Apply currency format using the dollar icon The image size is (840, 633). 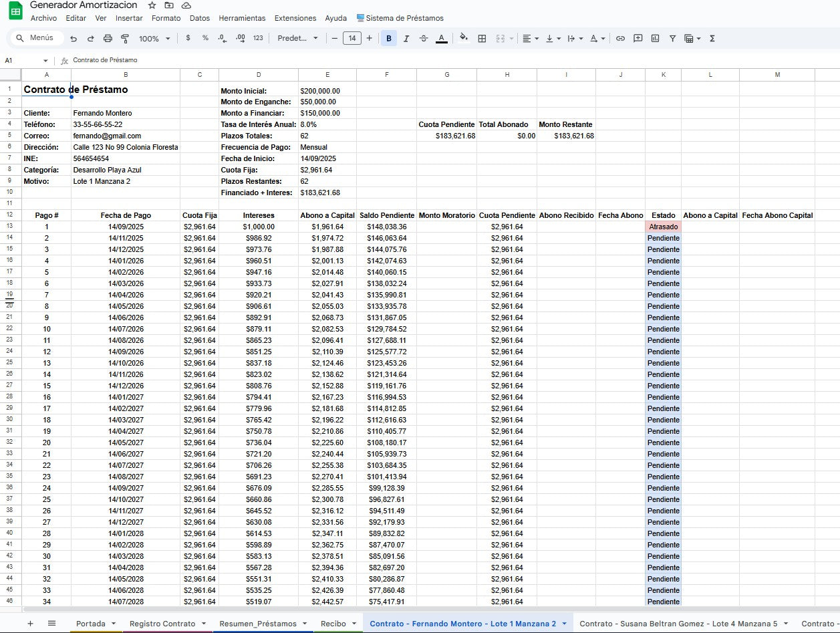(x=188, y=38)
